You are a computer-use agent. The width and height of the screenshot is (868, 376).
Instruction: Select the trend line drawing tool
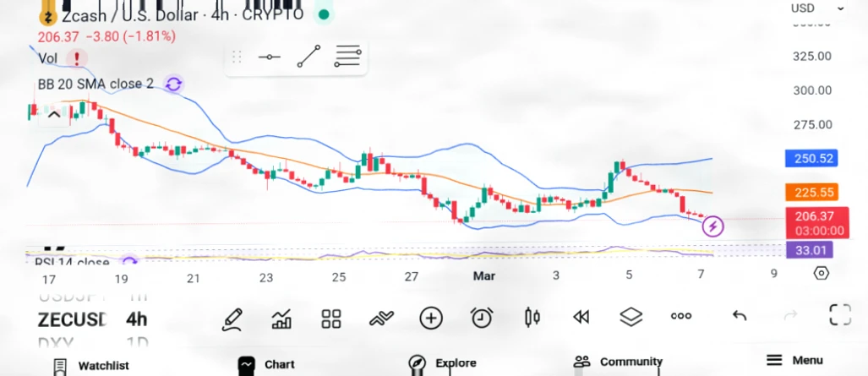[x=308, y=57]
